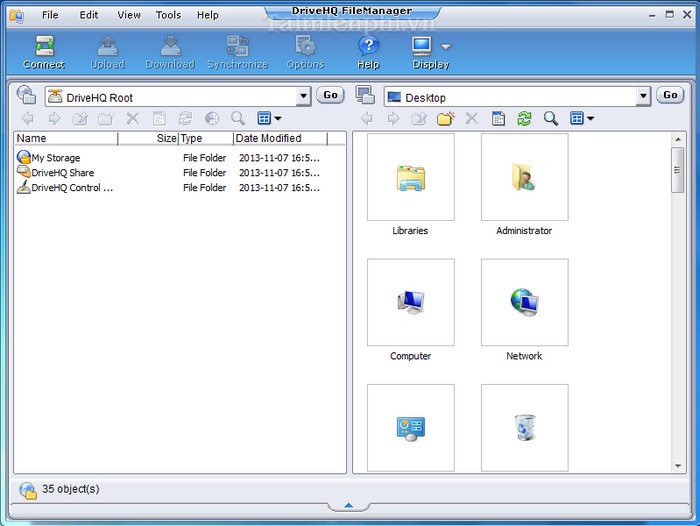The image size is (700, 526).
Task: Click remote pane Forward arrow
Action: coord(54,118)
